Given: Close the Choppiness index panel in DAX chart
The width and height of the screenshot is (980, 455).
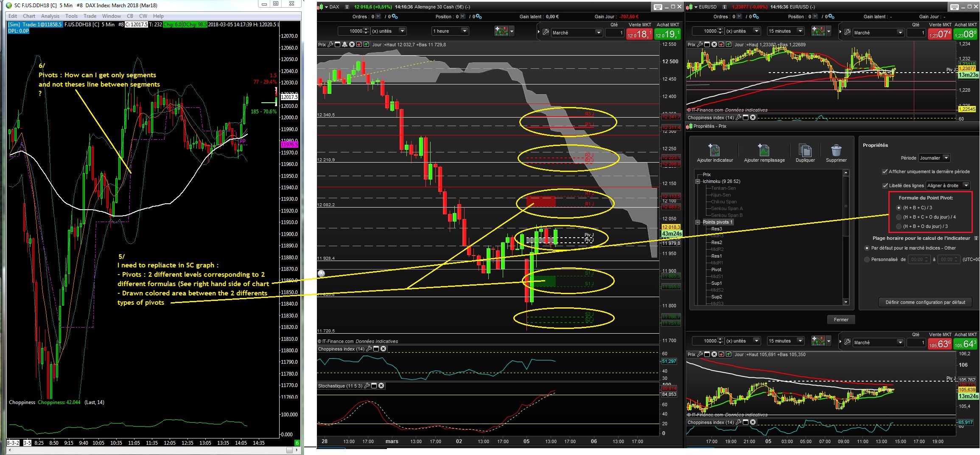Looking at the screenshot, I should point(384,349).
